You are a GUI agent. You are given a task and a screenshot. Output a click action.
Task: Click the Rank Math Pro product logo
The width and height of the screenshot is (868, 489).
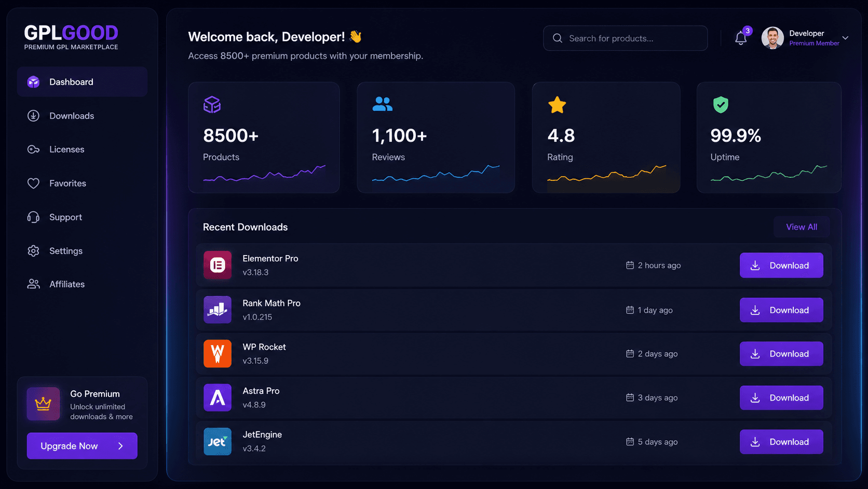pyautogui.click(x=218, y=310)
